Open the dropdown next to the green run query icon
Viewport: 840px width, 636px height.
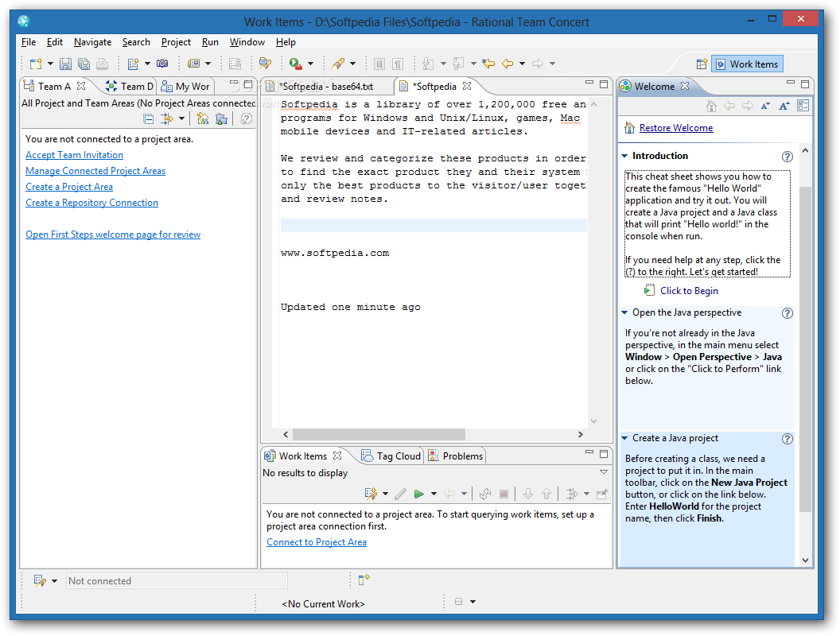click(434, 494)
